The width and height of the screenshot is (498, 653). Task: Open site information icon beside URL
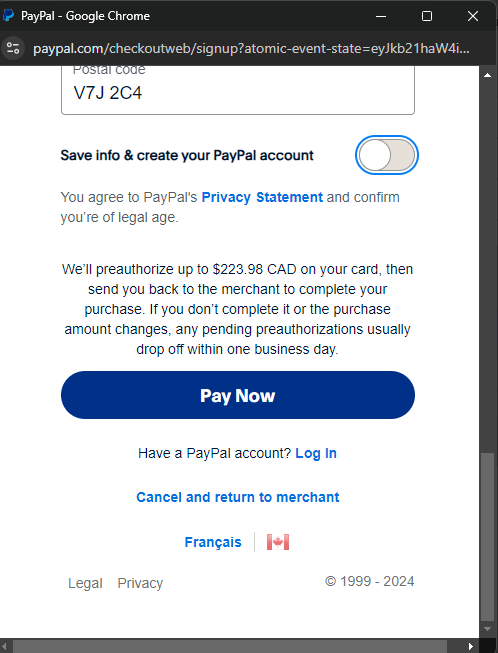click(x=12, y=48)
